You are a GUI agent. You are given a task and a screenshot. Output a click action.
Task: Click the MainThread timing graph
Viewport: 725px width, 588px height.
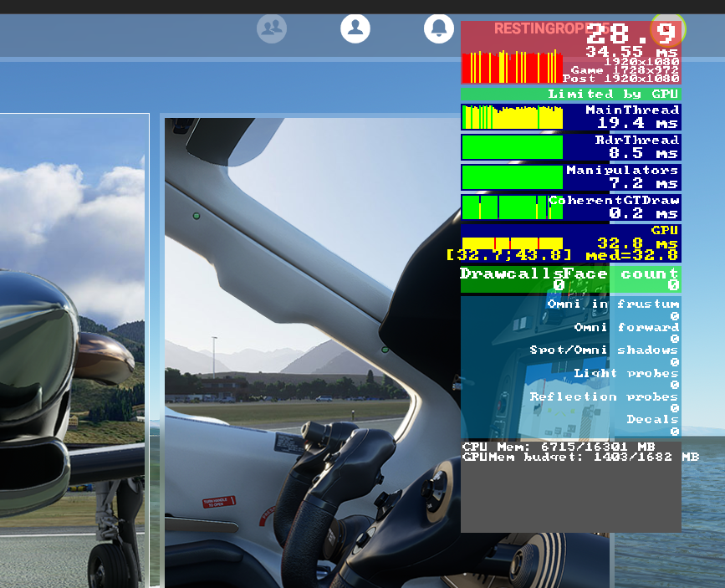tap(513, 117)
